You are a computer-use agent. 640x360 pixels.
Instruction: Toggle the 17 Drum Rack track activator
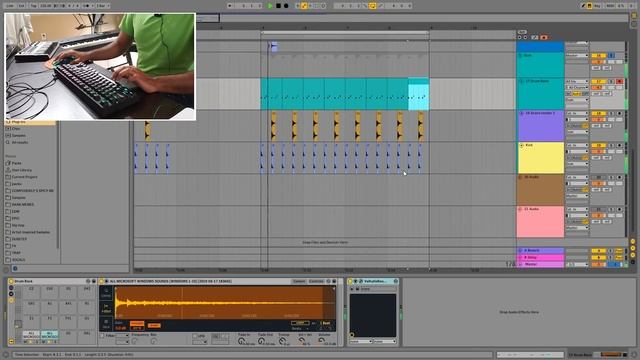pyautogui.click(x=598, y=82)
